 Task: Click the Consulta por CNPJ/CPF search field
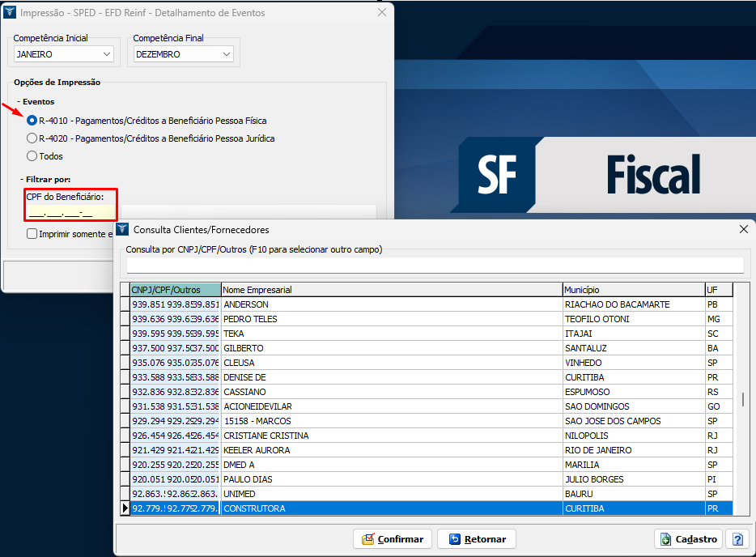pos(435,265)
